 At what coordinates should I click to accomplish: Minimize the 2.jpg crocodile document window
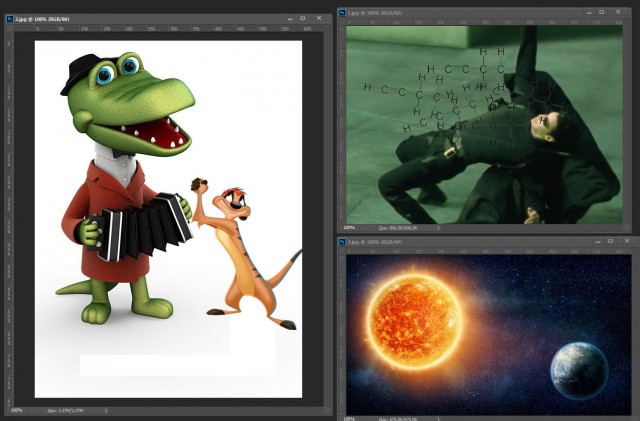[290, 19]
